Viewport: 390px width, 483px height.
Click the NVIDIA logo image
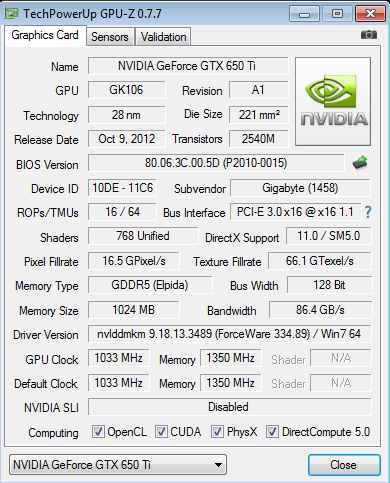(x=333, y=101)
